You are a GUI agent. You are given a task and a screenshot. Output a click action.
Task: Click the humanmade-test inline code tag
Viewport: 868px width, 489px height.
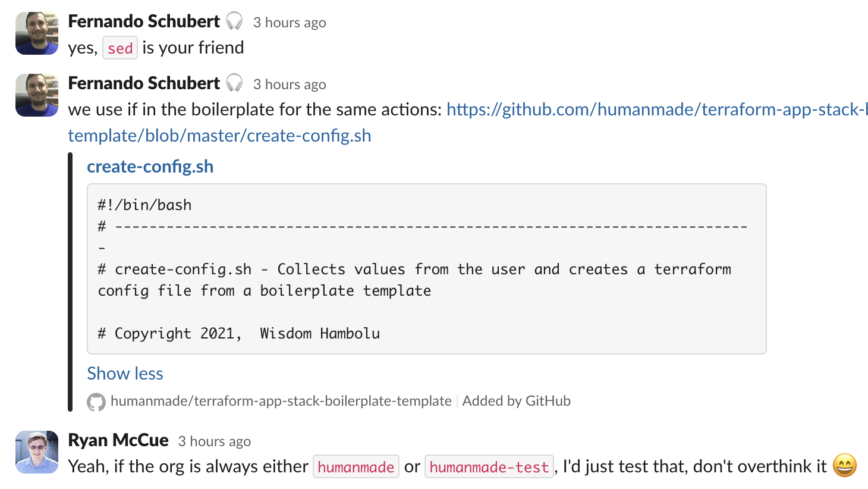[489, 467]
